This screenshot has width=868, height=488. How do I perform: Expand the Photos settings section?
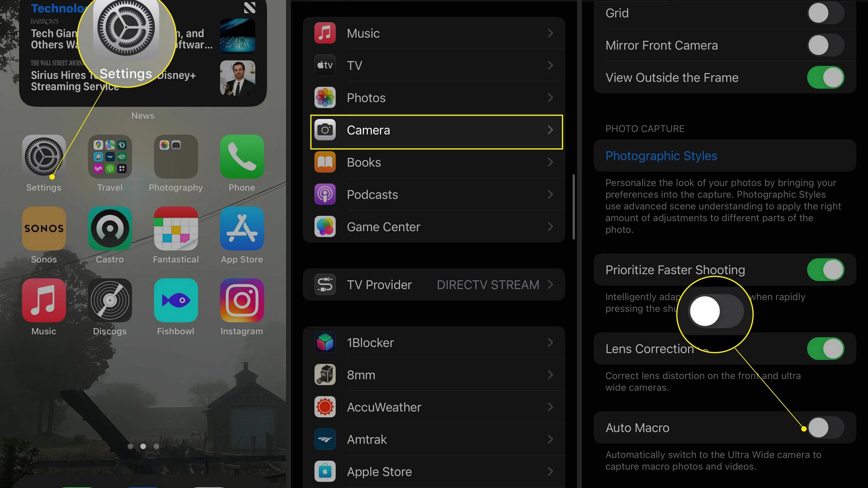tap(433, 98)
